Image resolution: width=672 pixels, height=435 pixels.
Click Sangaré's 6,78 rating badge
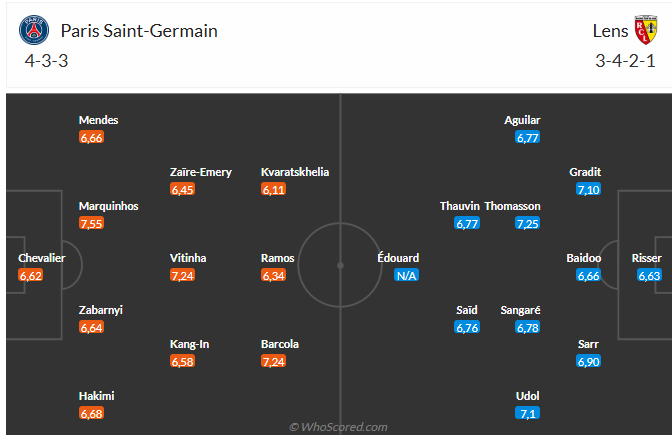528,327
